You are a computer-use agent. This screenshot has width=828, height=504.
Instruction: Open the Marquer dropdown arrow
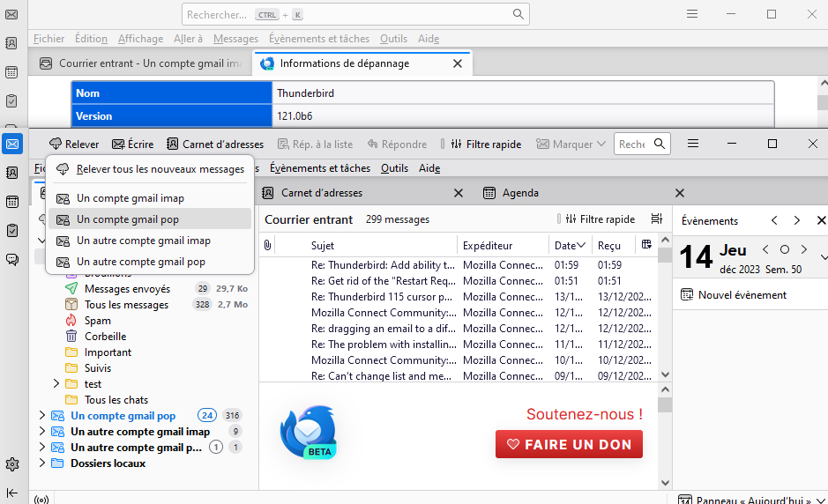point(600,145)
